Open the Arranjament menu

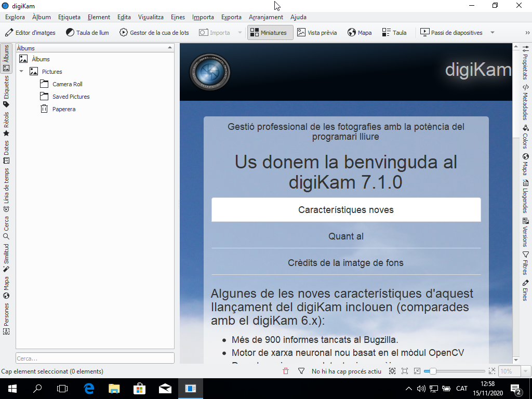tap(265, 17)
